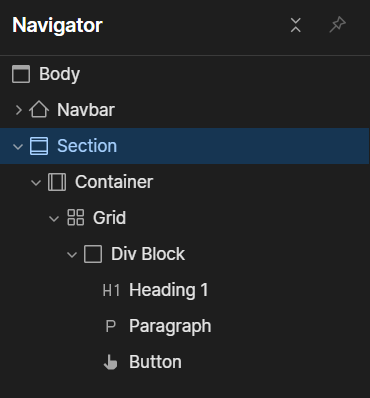This screenshot has height=398, width=370.
Task: Click the Body element icon
Action: click(x=21, y=74)
